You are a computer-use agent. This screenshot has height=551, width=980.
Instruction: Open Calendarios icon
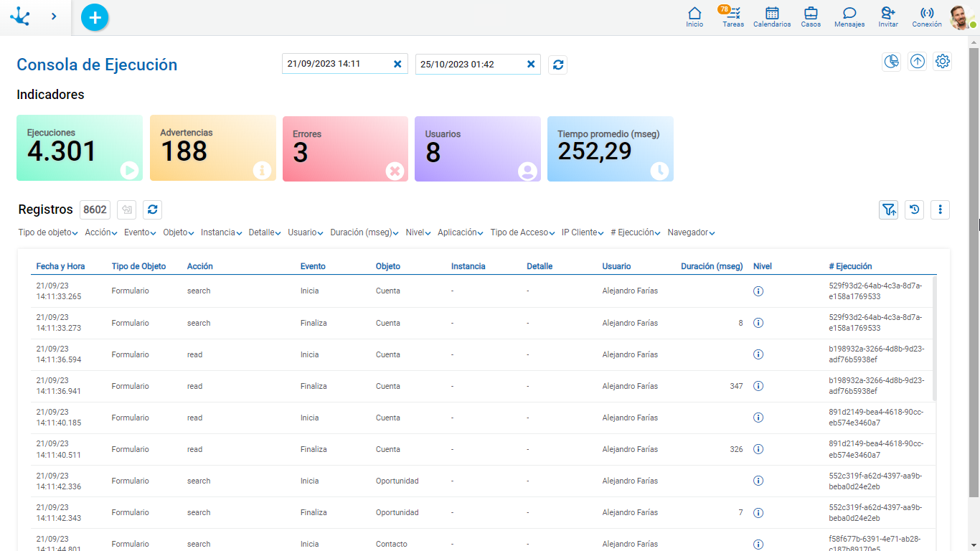pos(772,17)
